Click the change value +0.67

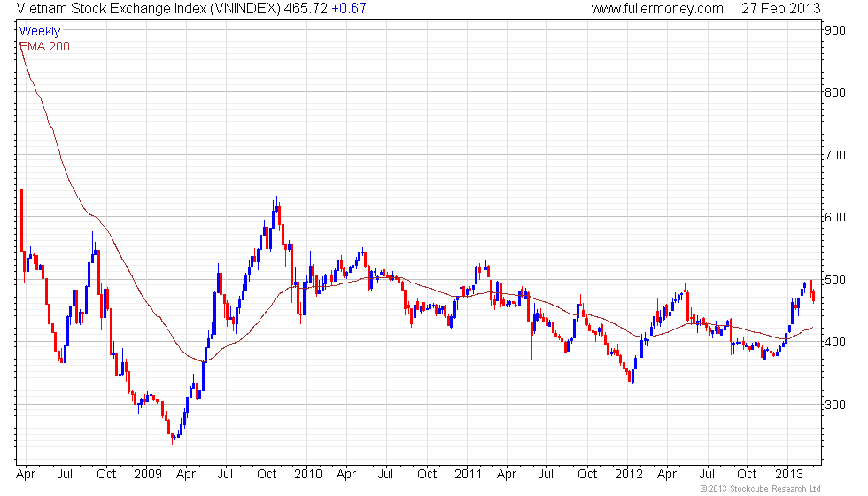tap(349, 9)
